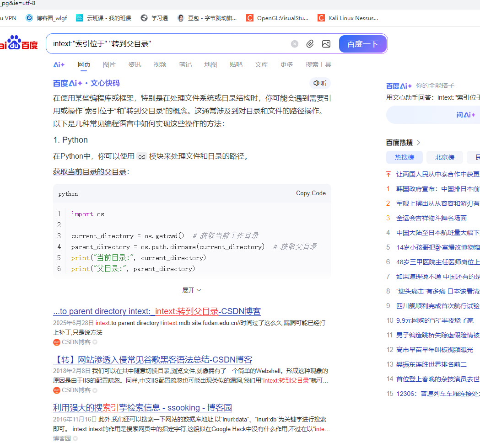This screenshot has width=480, height=448.
Task: Open hot search 首位登上春晚的杂技演员
Action: point(438,379)
